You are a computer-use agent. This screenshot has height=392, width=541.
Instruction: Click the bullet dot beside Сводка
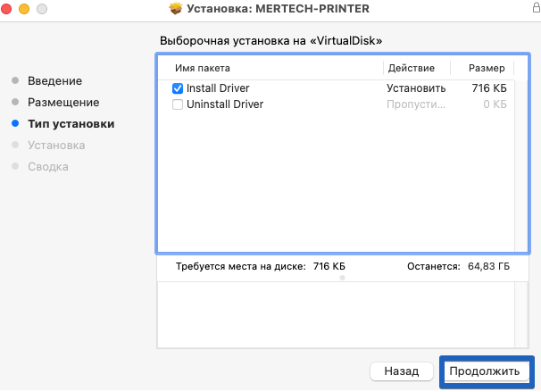coord(14,166)
